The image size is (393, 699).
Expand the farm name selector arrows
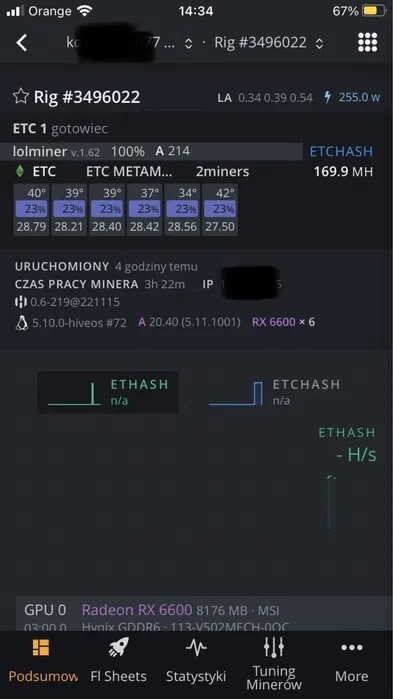tap(188, 43)
